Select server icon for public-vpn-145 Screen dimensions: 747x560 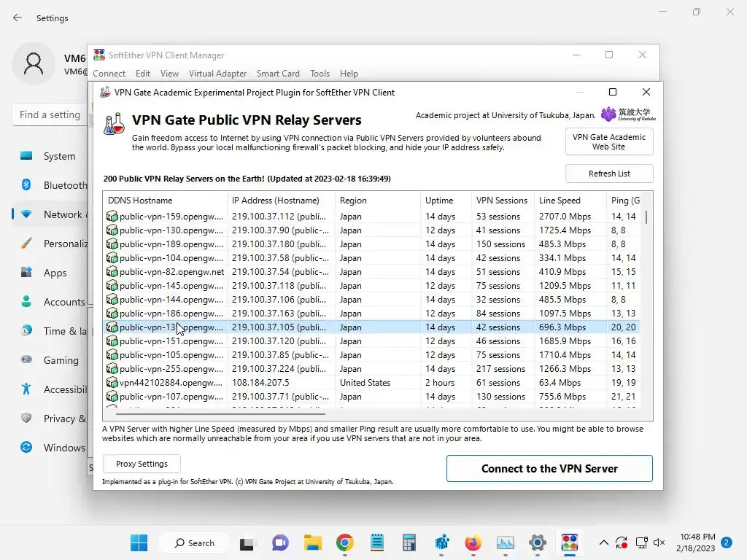tap(112, 285)
